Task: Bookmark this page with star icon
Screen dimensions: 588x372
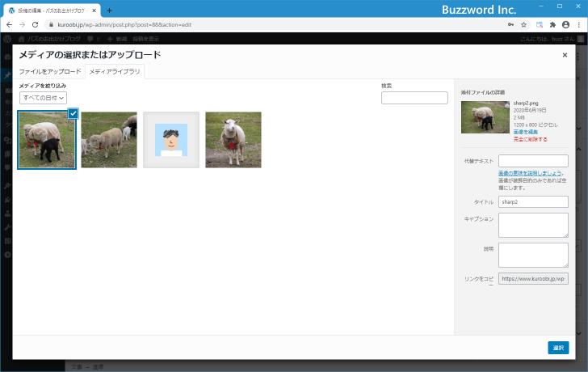Action: coord(524,24)
